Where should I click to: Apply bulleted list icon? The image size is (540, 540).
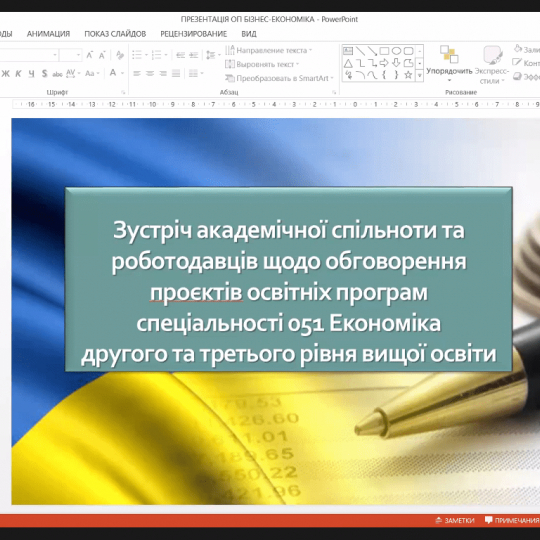(x=137, y=55)
